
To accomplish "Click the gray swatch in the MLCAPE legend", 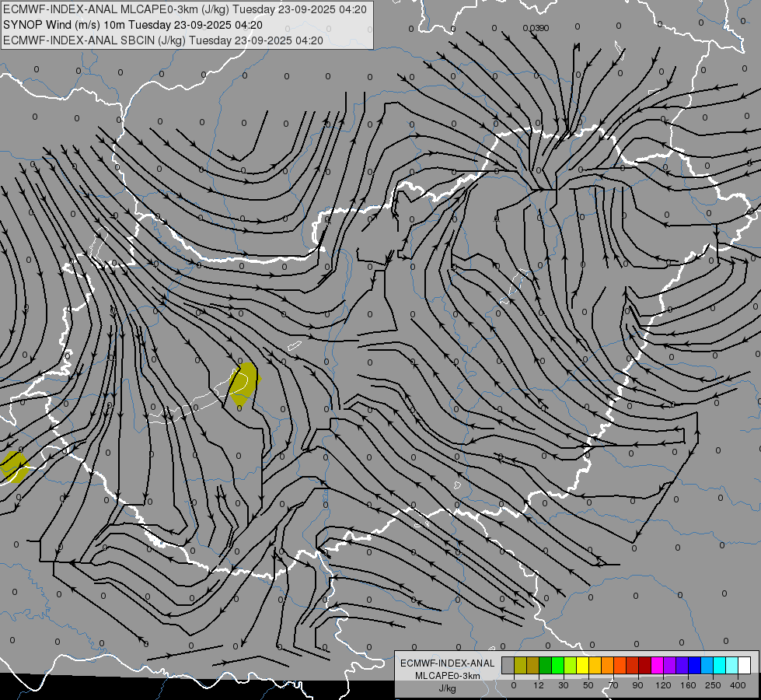I will [x=508, y=665].
